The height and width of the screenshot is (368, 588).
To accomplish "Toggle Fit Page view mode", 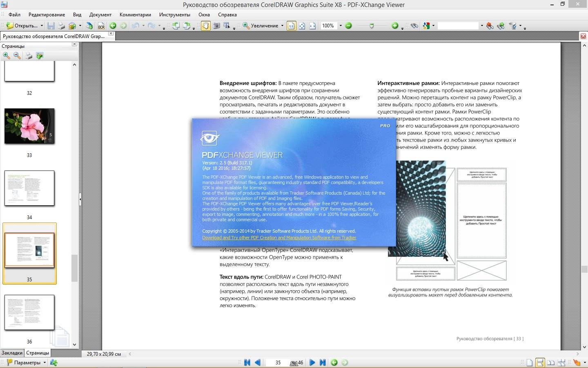I will pos(302,26).
